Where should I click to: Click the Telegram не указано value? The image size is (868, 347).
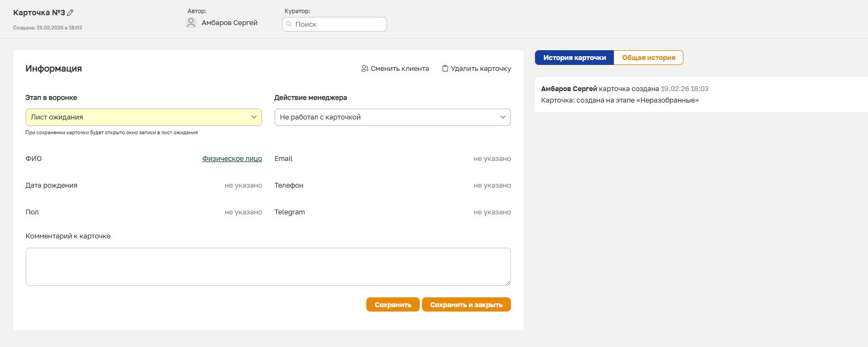pos(492,212)
